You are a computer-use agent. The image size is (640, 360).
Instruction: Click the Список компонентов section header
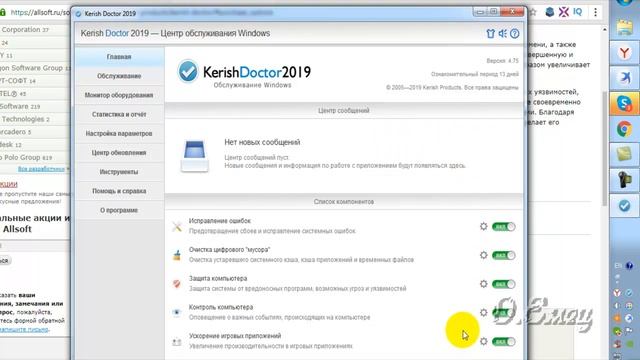tap(344, 202)
